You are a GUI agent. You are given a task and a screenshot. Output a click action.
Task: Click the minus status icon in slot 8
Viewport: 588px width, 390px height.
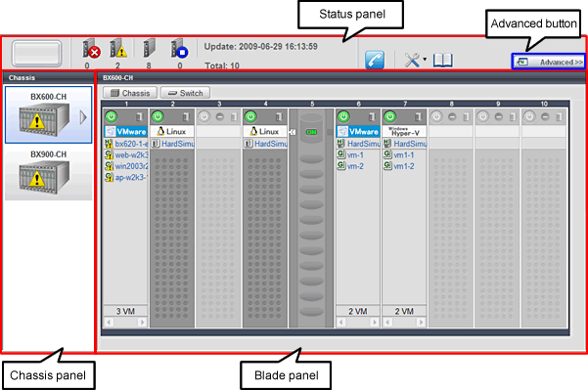pos(452,117)
